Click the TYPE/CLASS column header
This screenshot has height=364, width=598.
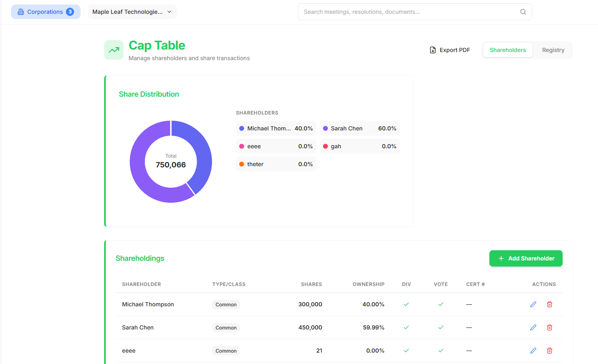229,284
